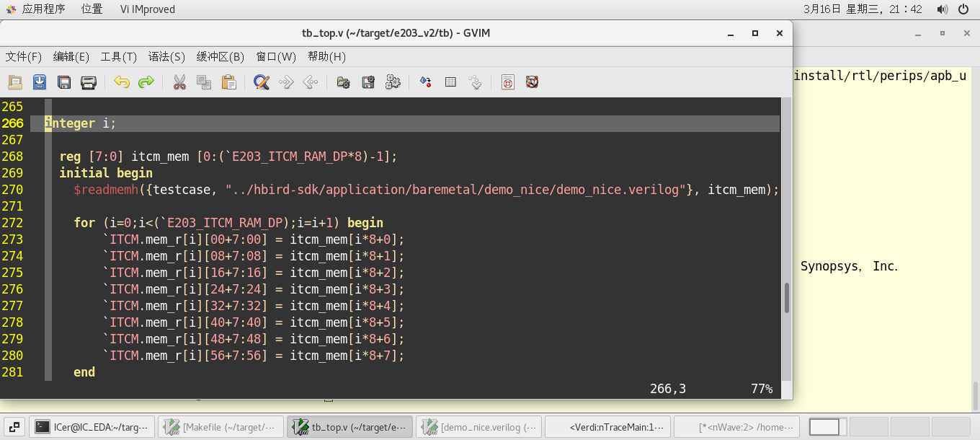Click the Save current file icon
980x440 pixels.
[x=40, y=82]
